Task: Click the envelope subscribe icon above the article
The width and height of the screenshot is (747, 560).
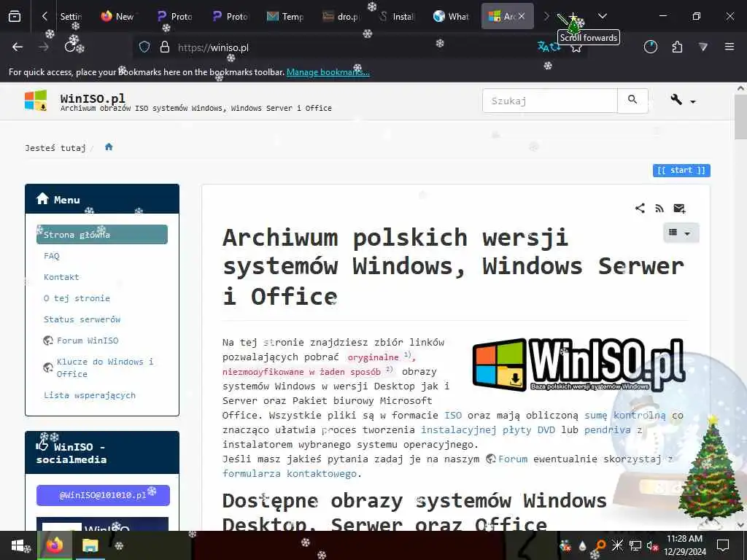Action: point(679,209)
